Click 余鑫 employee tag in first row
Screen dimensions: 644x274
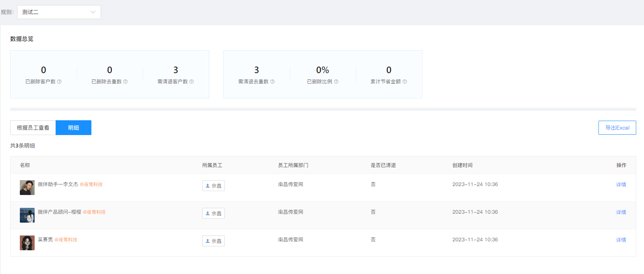click(213, 186)
